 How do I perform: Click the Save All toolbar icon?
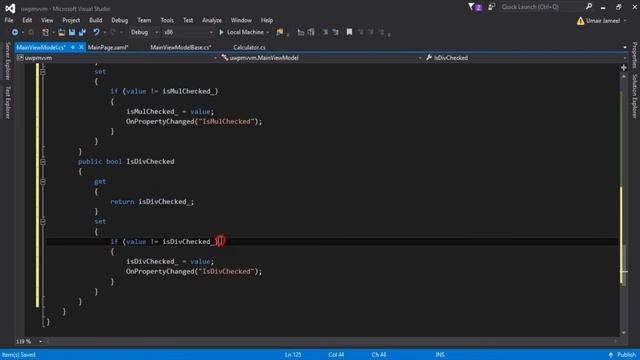click(x=82, y=32)
